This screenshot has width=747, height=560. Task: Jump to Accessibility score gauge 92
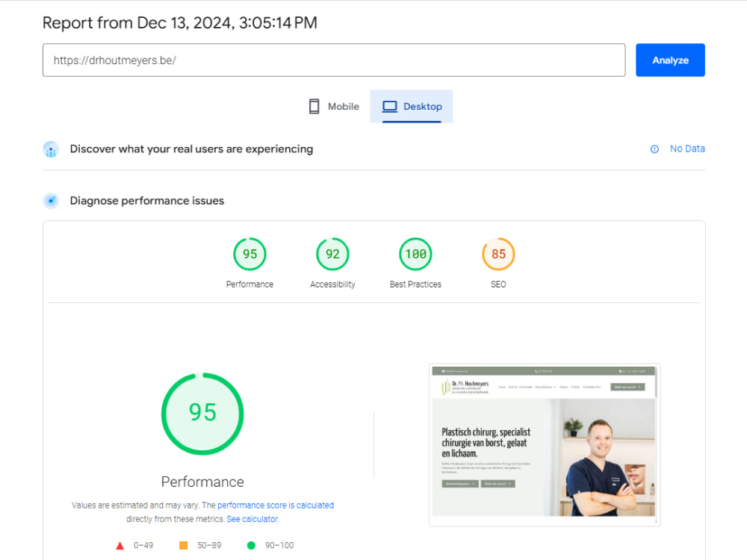[332, 254]
